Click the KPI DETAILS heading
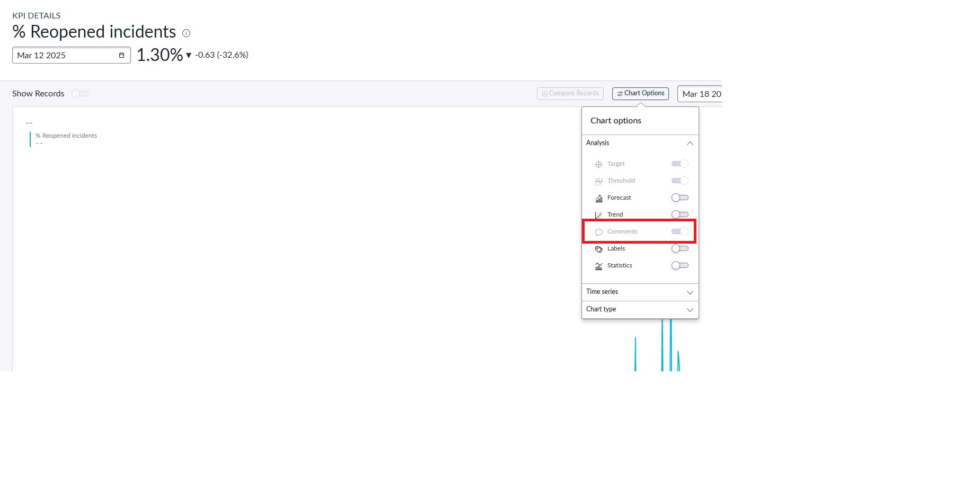 (37, 15)
